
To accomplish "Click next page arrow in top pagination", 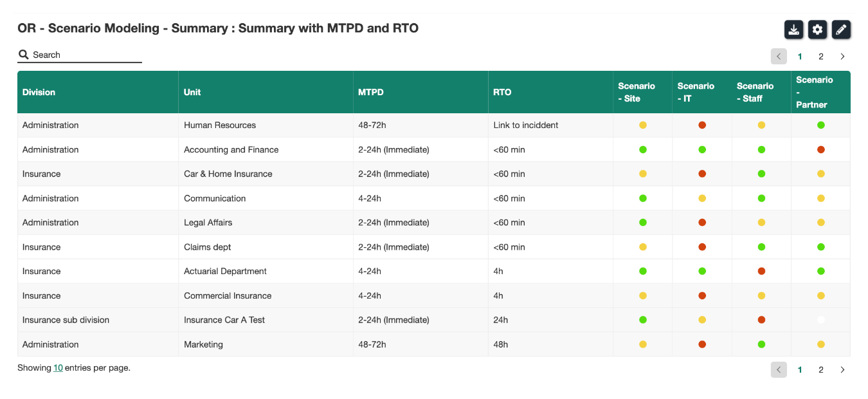I will [842, 57].
